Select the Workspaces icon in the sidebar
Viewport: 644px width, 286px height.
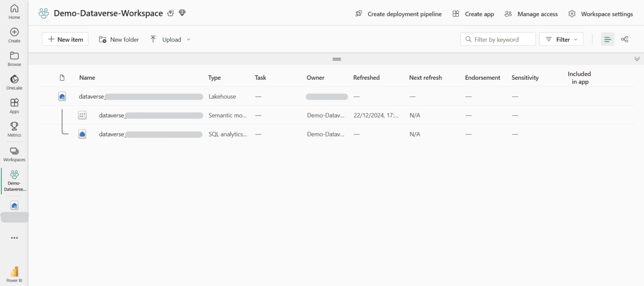14,153
